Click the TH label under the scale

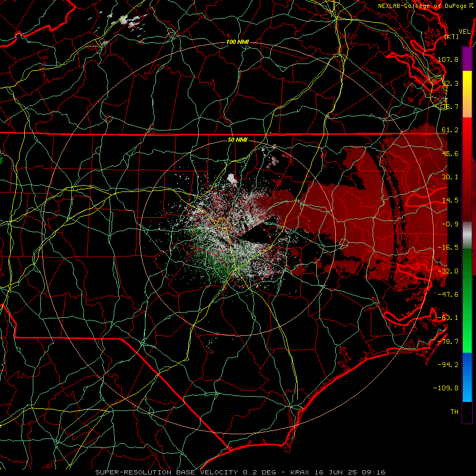[454, 412]
